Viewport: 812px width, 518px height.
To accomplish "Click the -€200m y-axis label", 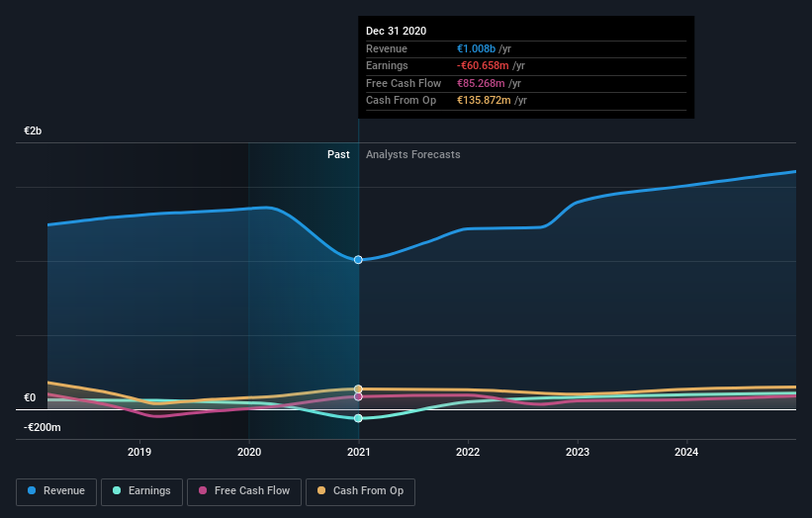I will tap(43, 427).
